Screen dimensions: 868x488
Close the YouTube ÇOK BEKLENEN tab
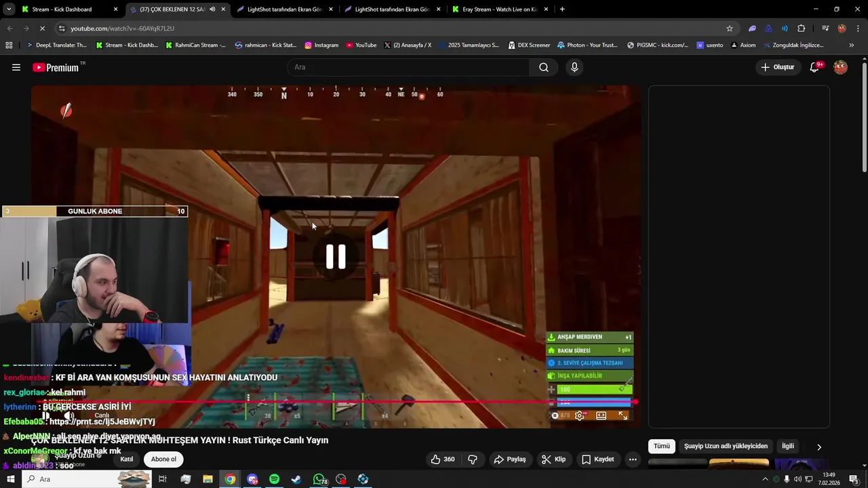pyautogui.click(x=223, y=9)
